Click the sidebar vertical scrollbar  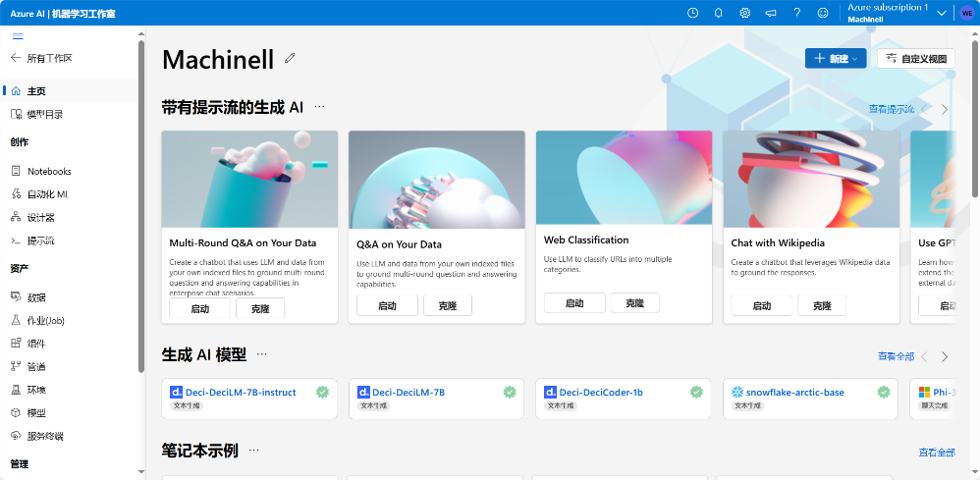(141, 206)
